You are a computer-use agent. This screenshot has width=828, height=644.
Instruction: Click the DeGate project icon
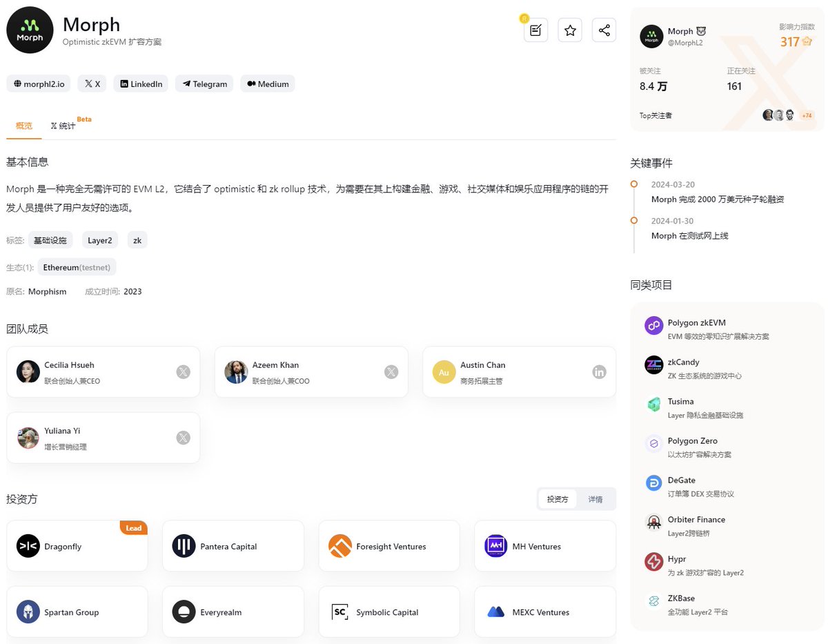(653, 483)
